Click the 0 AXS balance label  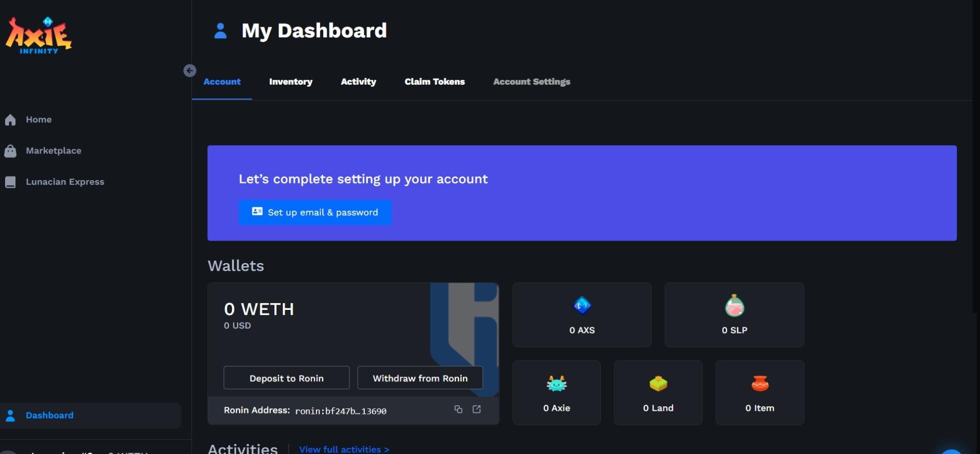582,330
